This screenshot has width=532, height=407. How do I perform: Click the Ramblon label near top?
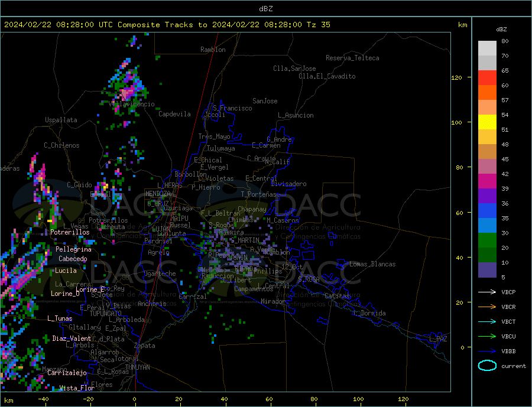[213, 50]
